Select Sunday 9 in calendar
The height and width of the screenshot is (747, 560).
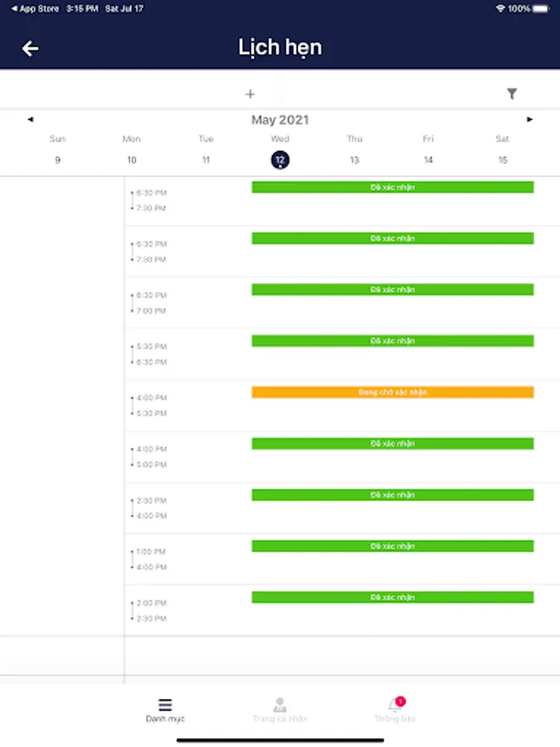pos(57,160)
